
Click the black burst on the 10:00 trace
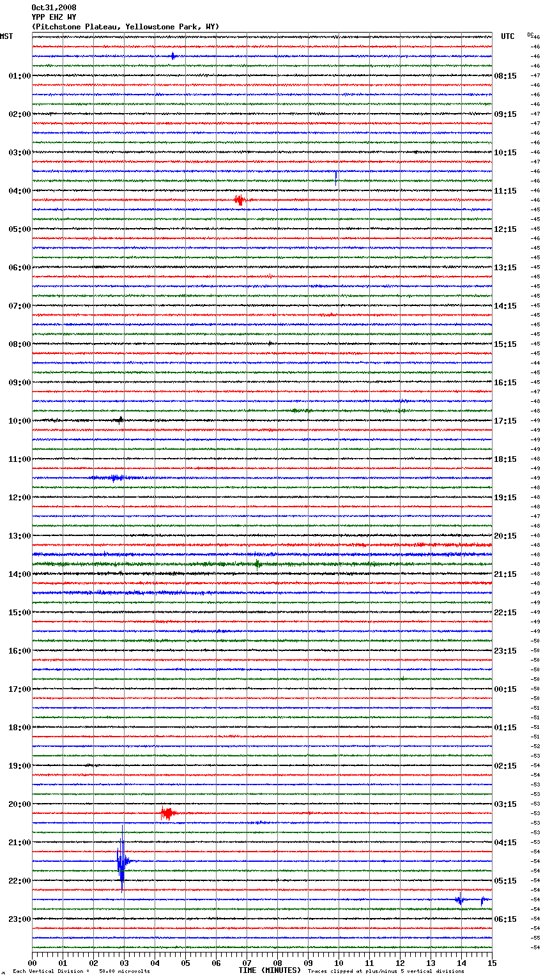pyautogui.click(x=120, y=420)
